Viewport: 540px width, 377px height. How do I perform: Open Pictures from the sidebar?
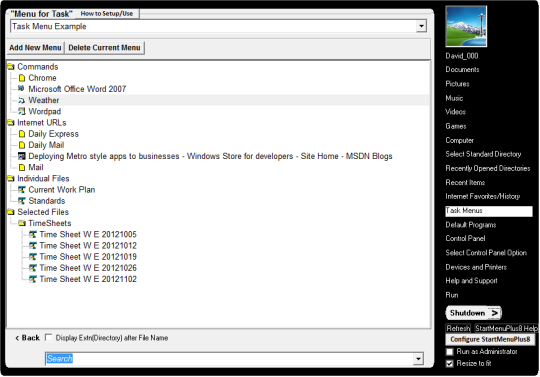point(457,84)
